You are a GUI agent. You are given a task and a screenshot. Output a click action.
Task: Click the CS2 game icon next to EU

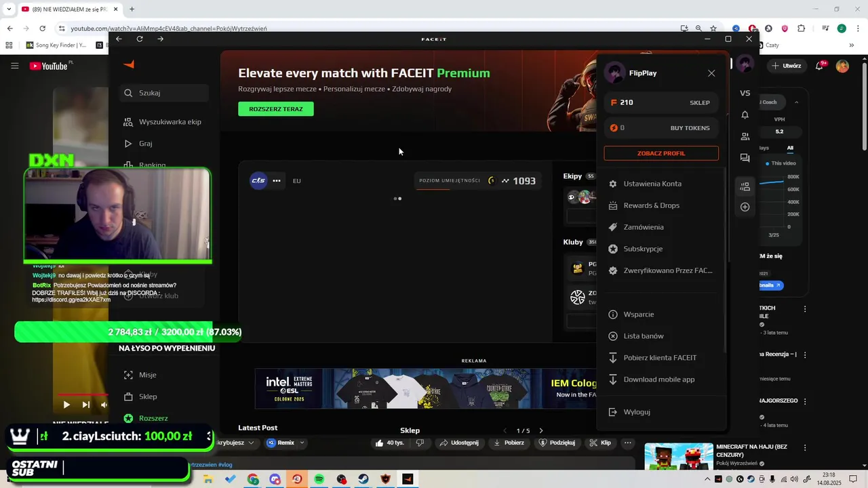(x=258, y=180)
